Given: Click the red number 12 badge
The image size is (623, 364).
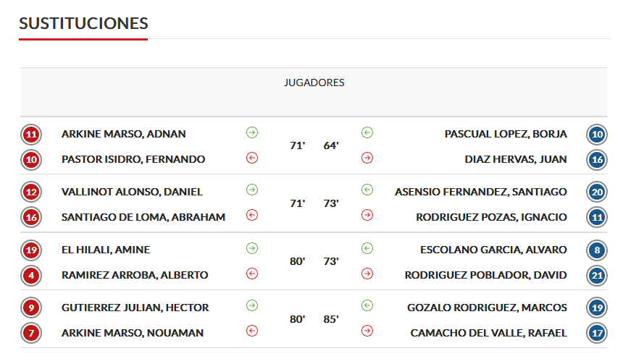Looking at the screenshot, I should (x=31, y=192).
